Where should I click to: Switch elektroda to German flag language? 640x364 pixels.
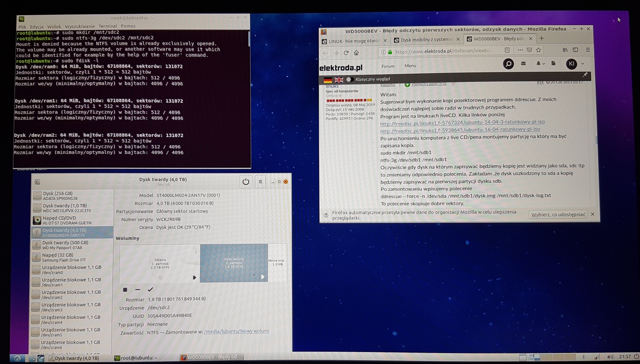[x=328, y=80]
